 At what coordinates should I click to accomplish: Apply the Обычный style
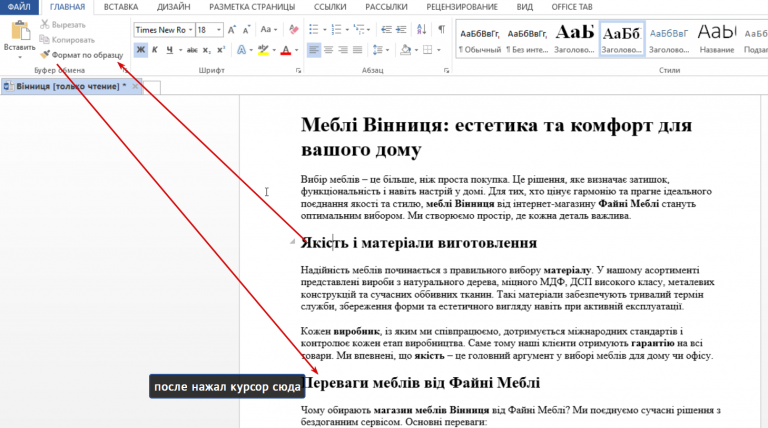tap(480, 39)
